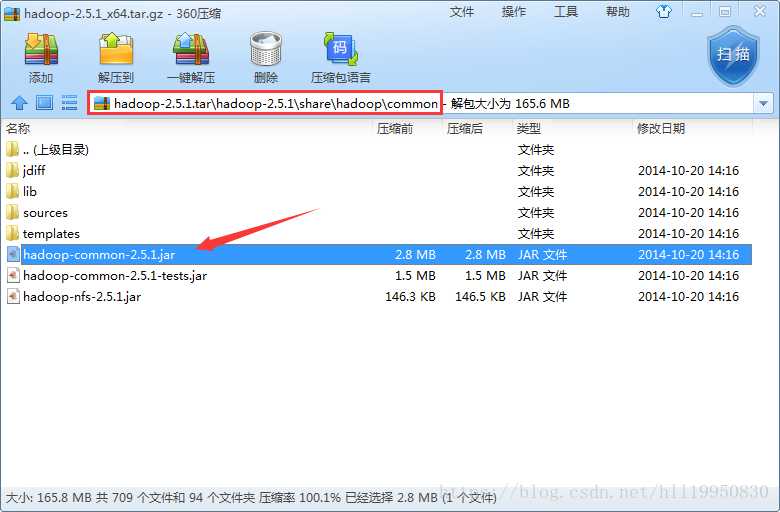Click the JAR 文件 type of hadoop-nfs-2.5.1.jar
This screenshot has width=780, height=512.
tap(542, 297)
